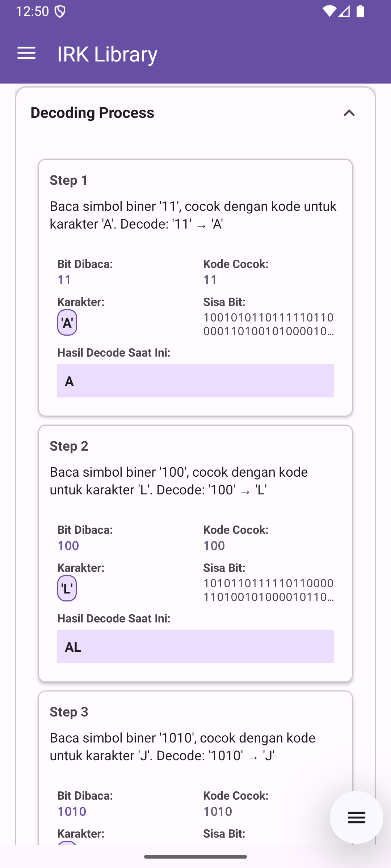Screen dimensions: 391x868
Task: Open the hamburger navigation menu
Action: coord(26,54)
